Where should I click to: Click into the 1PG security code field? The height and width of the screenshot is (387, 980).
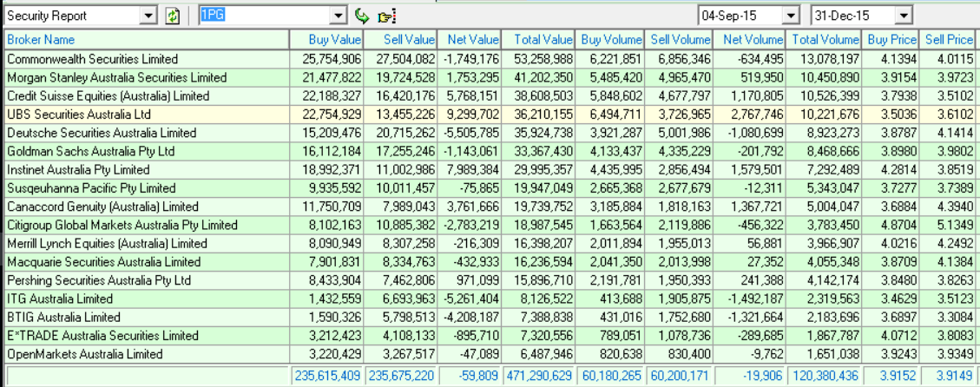pos(265,16)
